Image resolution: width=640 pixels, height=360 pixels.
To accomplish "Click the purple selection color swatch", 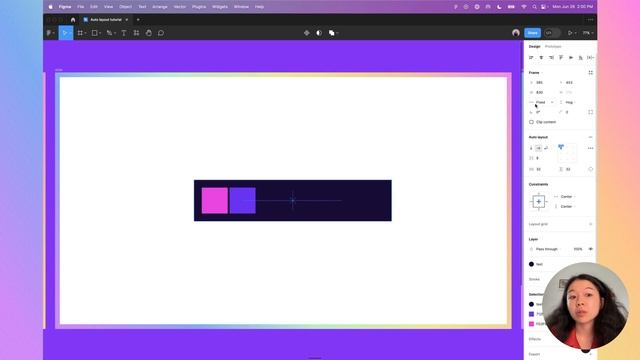I will (x=531, y=314).
